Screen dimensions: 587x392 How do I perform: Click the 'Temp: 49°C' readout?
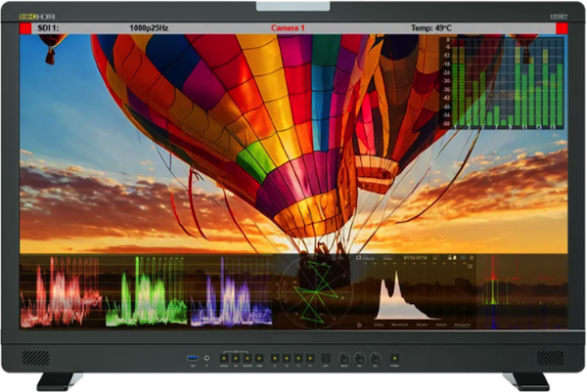pyautogui.click(x=431, y=28)
